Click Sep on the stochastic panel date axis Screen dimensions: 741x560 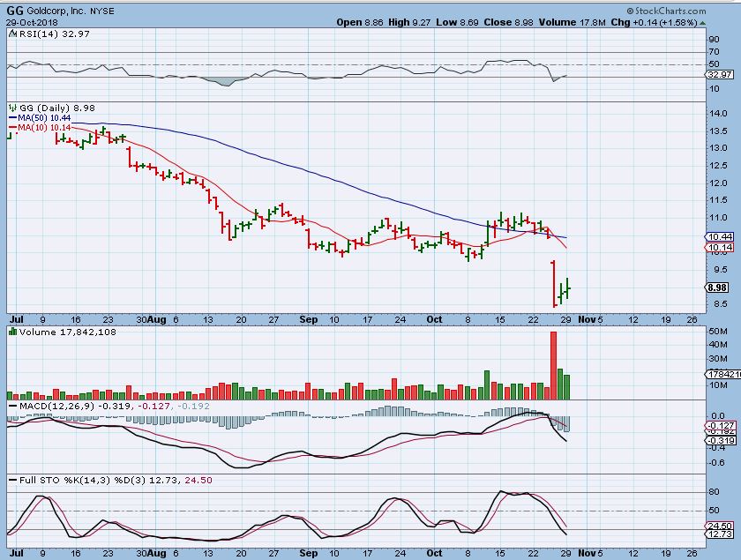tap(309, 553)
